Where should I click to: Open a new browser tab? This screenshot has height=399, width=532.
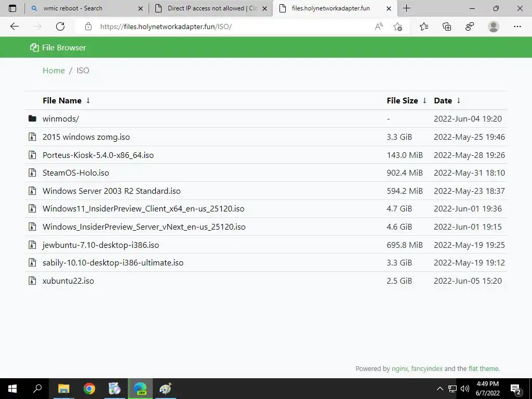[x=406, y=8]
